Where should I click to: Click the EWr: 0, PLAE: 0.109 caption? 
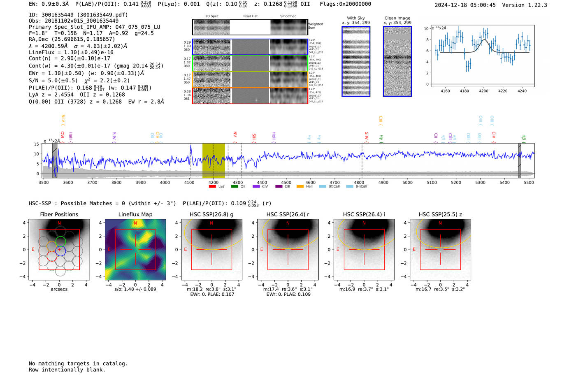point(288,295)
